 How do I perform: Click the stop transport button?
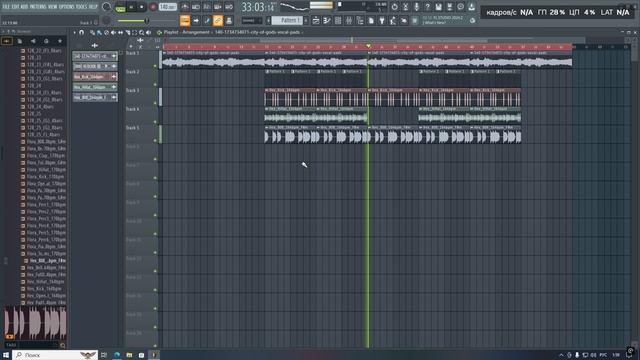[x=141, y=7]
